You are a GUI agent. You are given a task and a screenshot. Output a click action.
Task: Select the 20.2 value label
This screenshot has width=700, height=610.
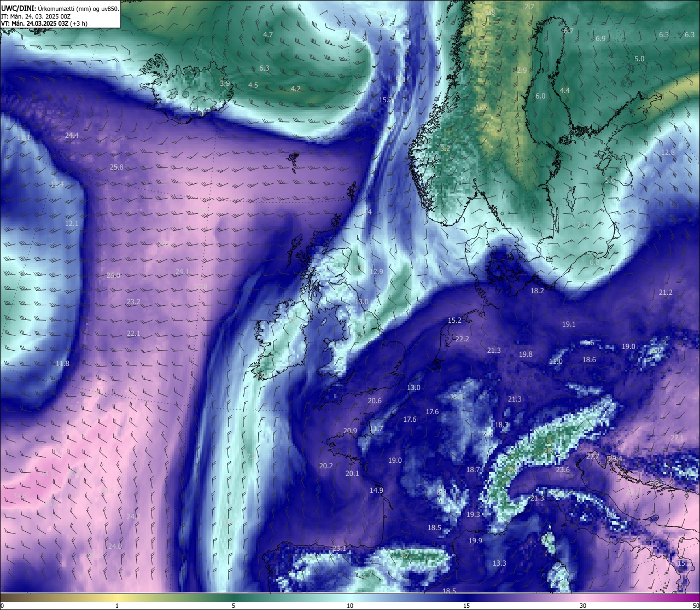pos(326,466)
